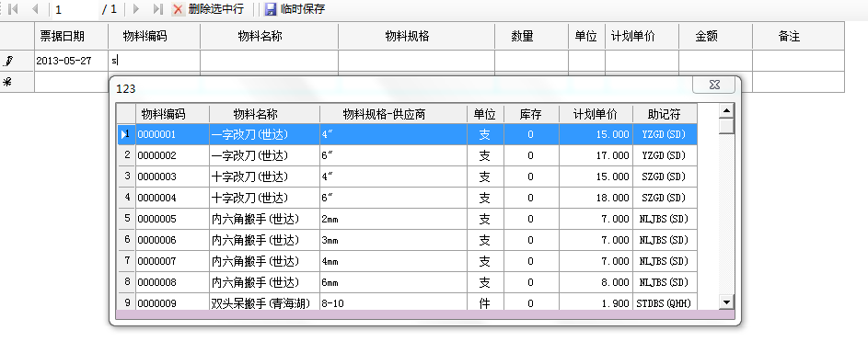Jump to last record arrow
The height and width of the screenshot is (353, 868).
[157, 9]
